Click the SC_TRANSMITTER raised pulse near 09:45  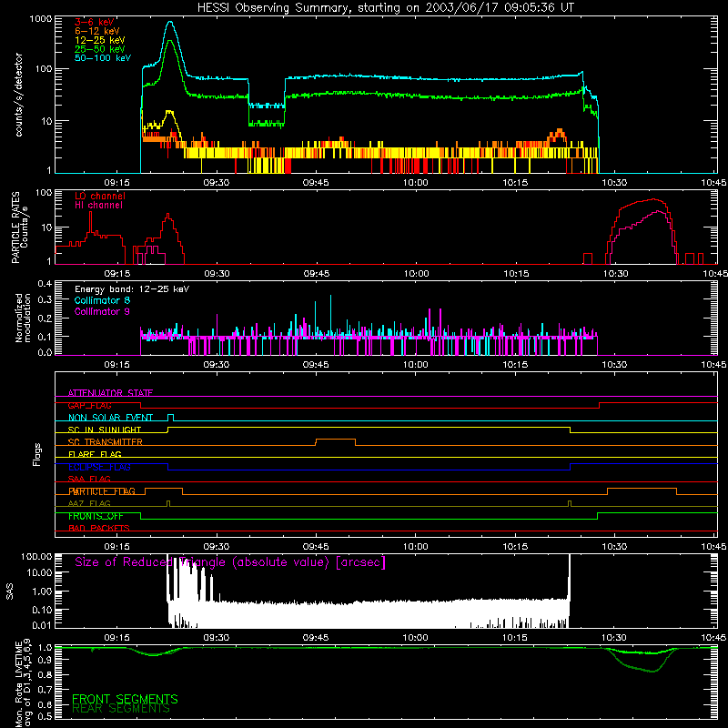coord(336,440)
